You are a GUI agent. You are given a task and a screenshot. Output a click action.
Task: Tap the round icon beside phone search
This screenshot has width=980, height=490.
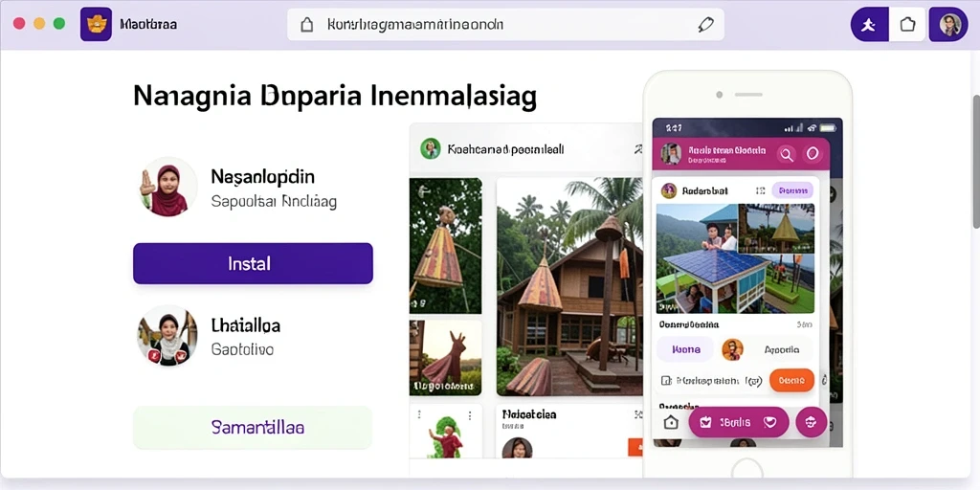(812, 153)
